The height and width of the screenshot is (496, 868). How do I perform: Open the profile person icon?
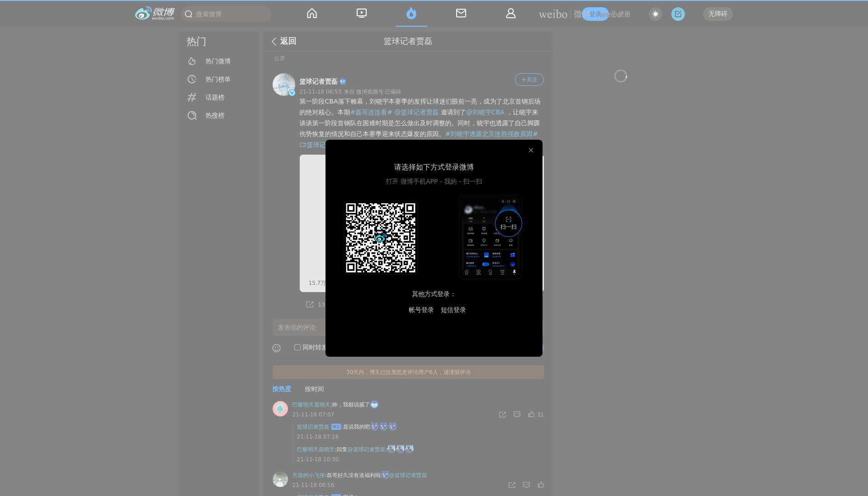[x=511, y=14]
